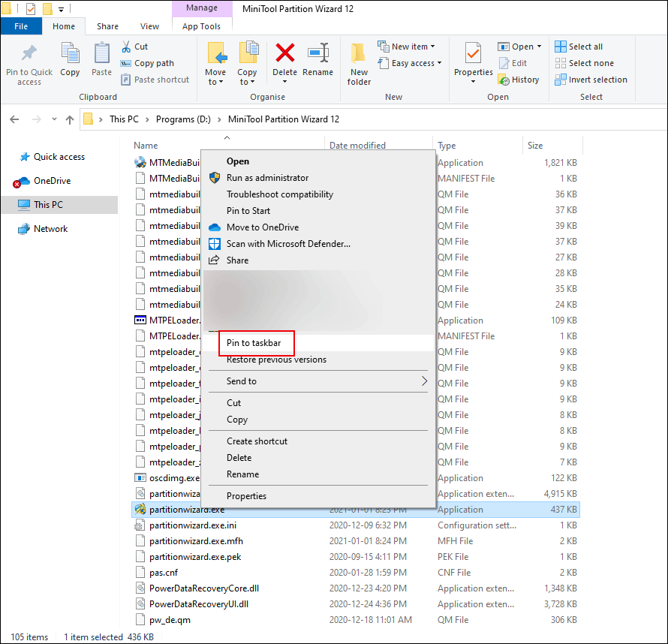Choose Pin to taskbar in context menu

pos(254,343)
